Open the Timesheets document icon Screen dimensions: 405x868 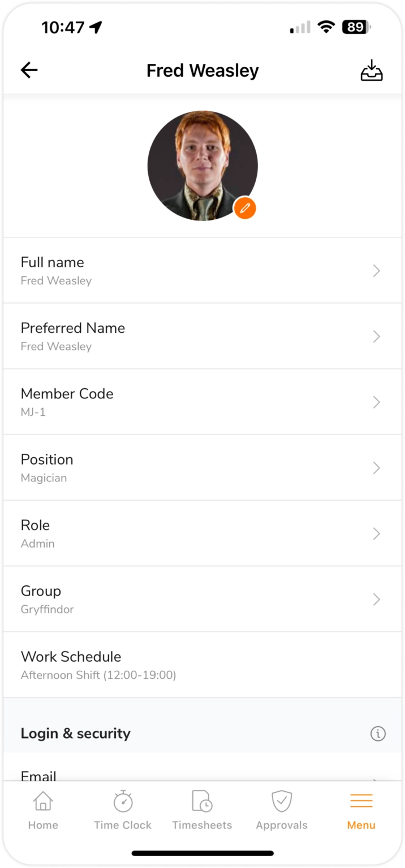[x=202, y=801]
